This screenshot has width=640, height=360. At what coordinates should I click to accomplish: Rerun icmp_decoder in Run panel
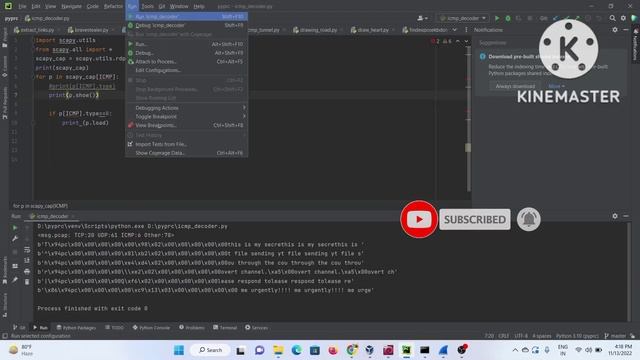click(15, 228)
